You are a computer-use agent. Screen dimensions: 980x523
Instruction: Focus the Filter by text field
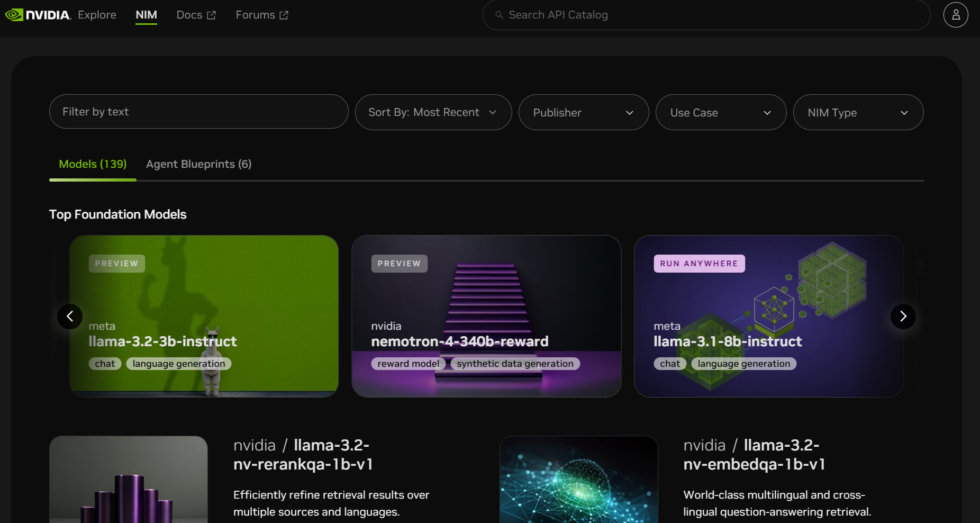(199, 112)
